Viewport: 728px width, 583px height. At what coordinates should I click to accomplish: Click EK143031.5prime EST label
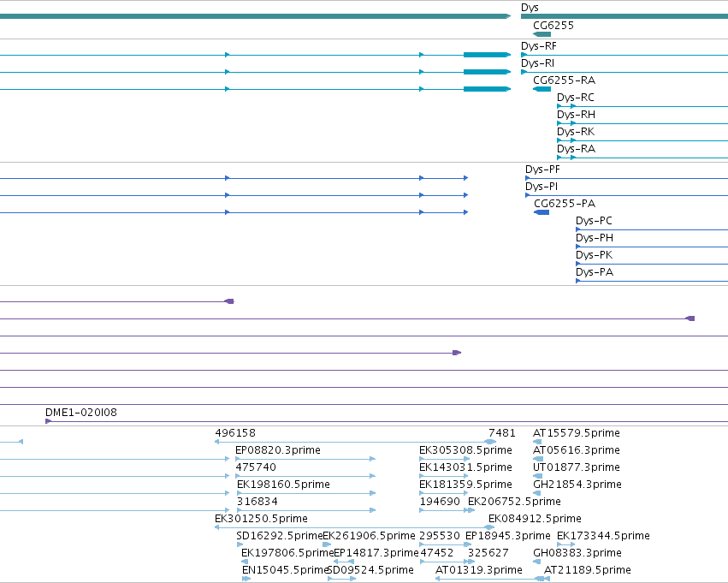(465, 467)
